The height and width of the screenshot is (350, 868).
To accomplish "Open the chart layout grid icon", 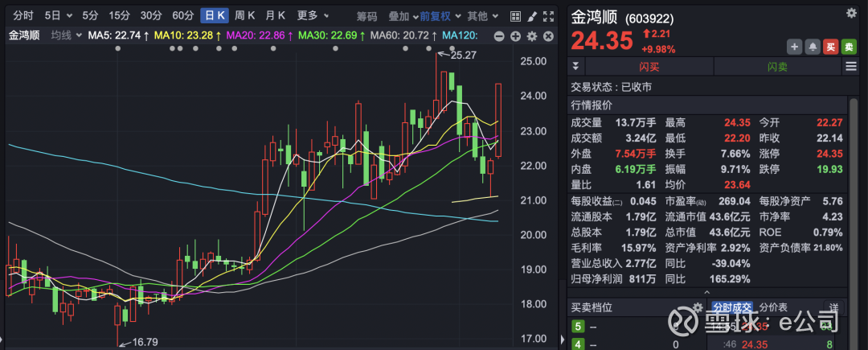I will coord(515,16).
